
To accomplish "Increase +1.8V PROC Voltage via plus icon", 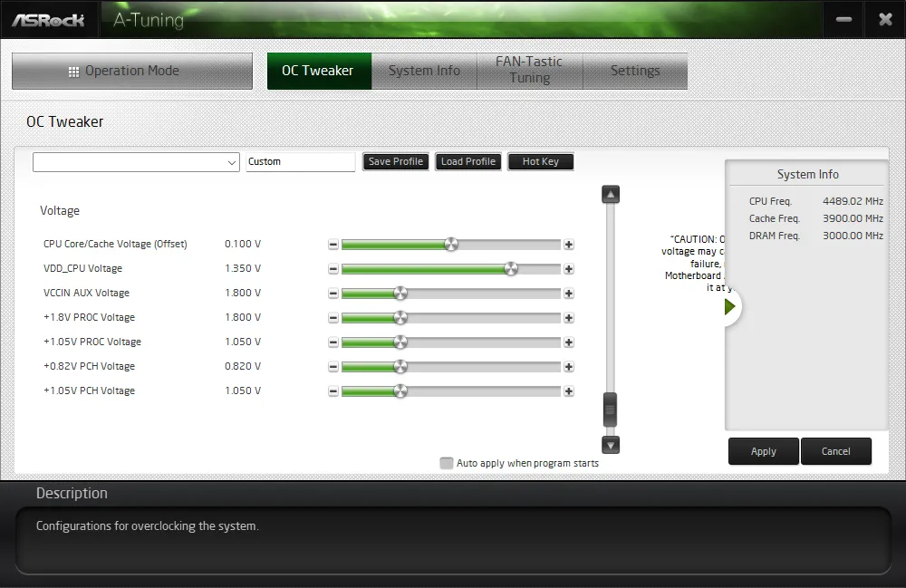I will coord(569,318).
